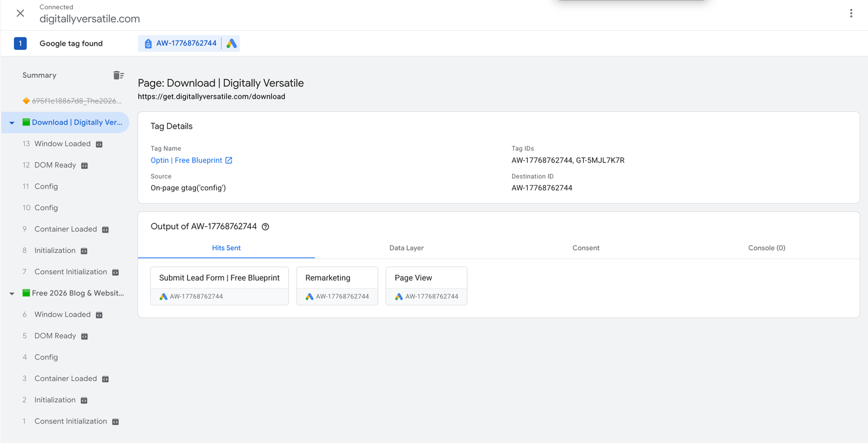Click the help icon beside Output heading

266,227
